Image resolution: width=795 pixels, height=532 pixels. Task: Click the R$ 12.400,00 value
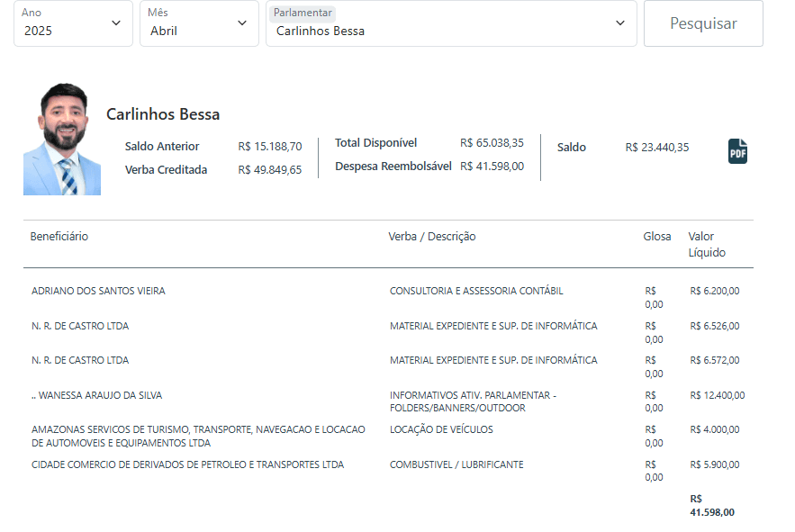718,395
